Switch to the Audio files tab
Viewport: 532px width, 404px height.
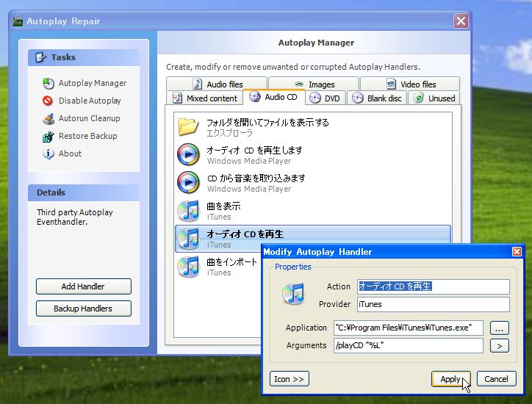click(x=217, y=84)
